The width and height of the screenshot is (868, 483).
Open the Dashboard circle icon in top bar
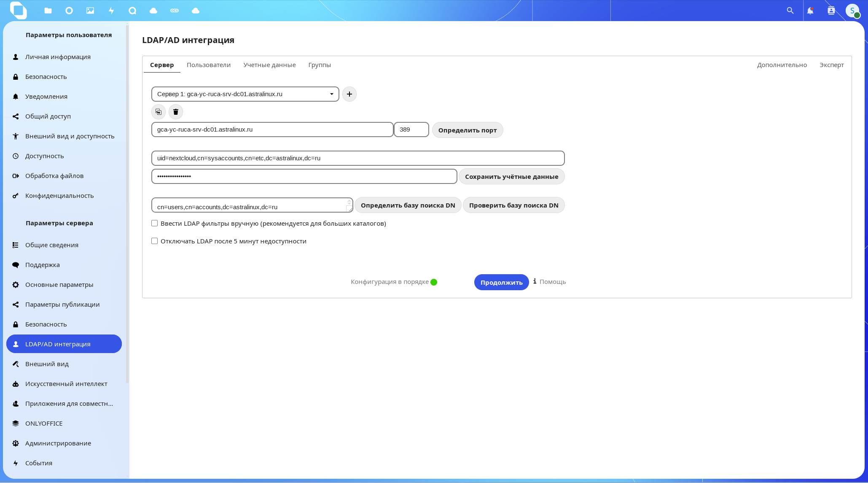click(69, 11)
